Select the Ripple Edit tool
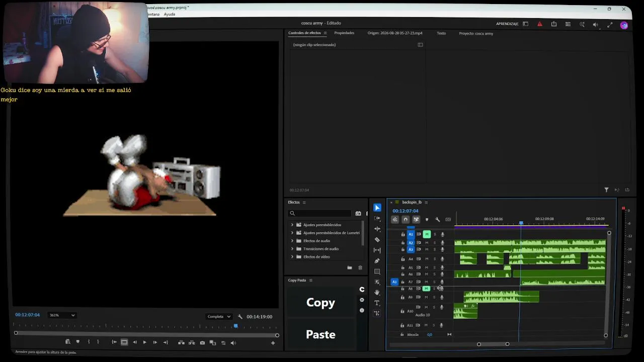 377,229
